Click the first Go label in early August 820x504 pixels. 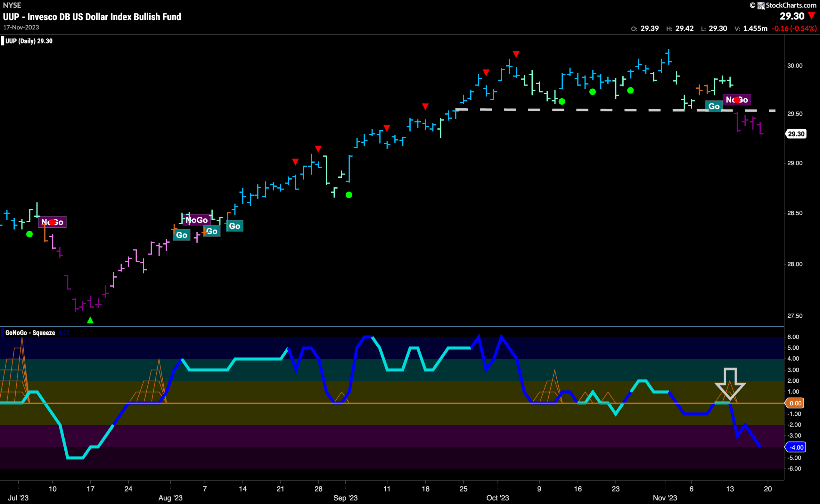182,235
